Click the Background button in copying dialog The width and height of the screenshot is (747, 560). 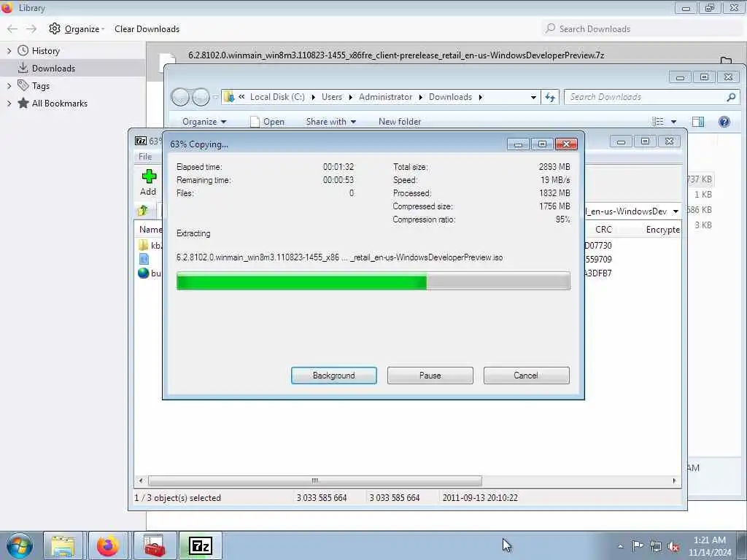[x=334, y=376]
